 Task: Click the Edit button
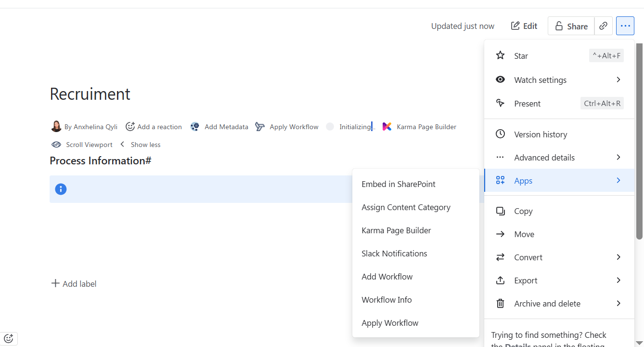coord(524,26)
